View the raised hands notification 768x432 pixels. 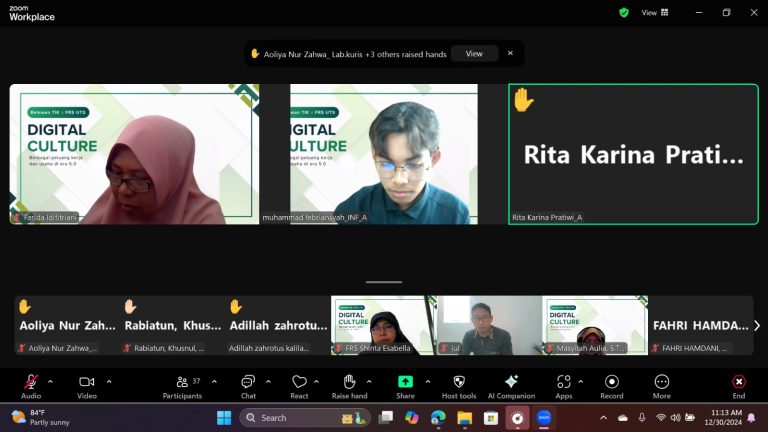[474, 54]
